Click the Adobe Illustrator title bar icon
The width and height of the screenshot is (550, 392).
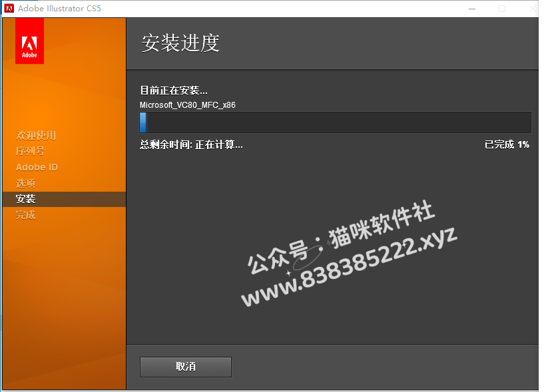9,8
